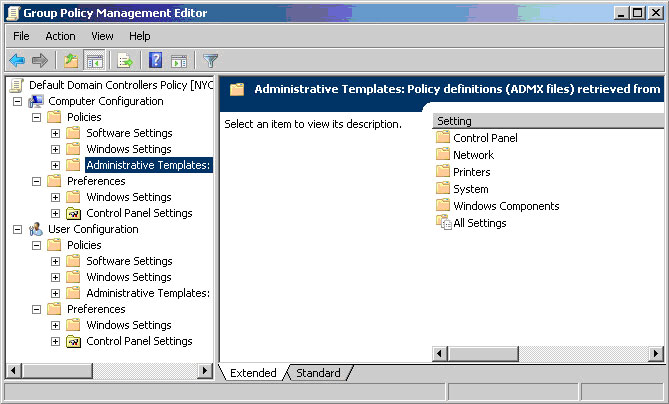Click Control Panel Settings icon under User Preferences
669x404 pixels.
(73, 341)
